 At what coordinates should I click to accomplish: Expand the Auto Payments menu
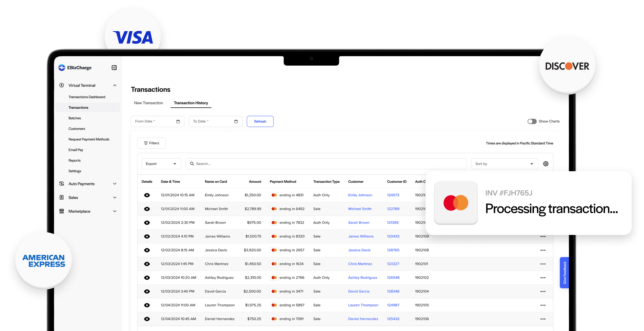click(115, 184)
